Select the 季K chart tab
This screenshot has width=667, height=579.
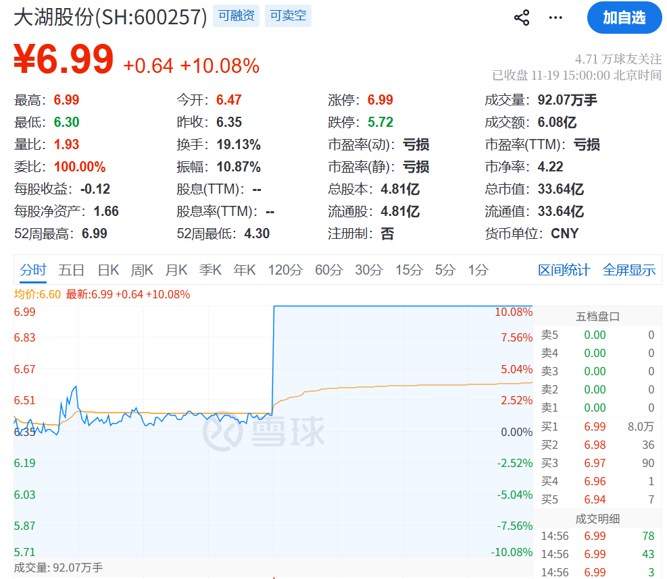(x=210, y=269)
